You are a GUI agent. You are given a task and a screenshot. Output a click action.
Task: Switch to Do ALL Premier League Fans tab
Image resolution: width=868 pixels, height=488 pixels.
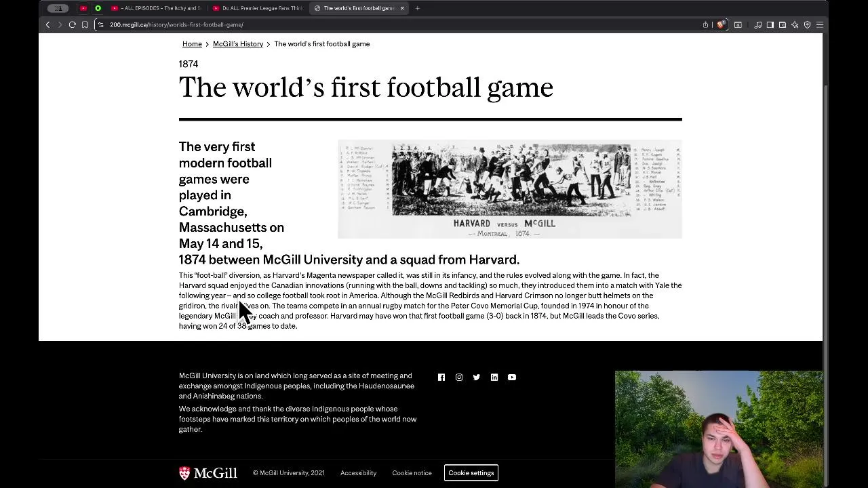[258, 8]
